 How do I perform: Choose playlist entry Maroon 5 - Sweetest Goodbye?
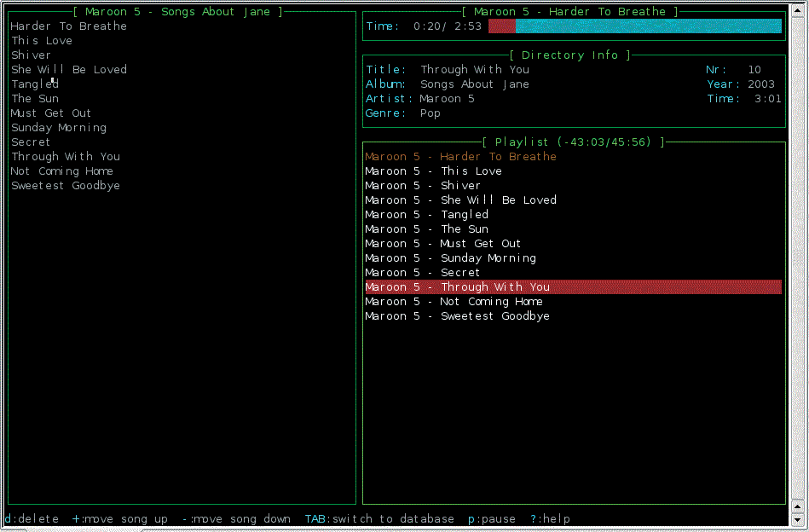click(x=457, y=315)
